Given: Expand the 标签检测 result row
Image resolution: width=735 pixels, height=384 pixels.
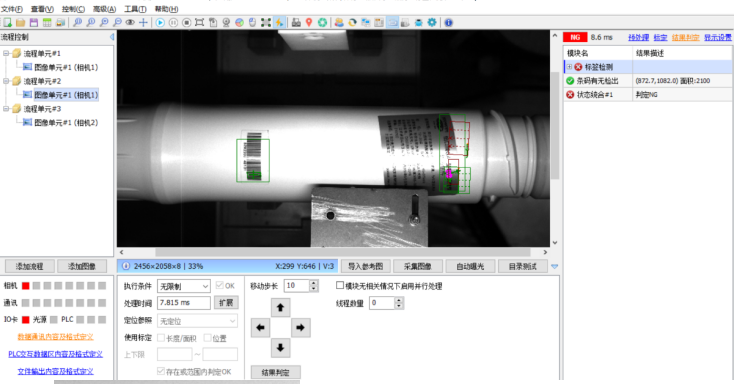Looking at the screenshot, I should coord(570,67).
